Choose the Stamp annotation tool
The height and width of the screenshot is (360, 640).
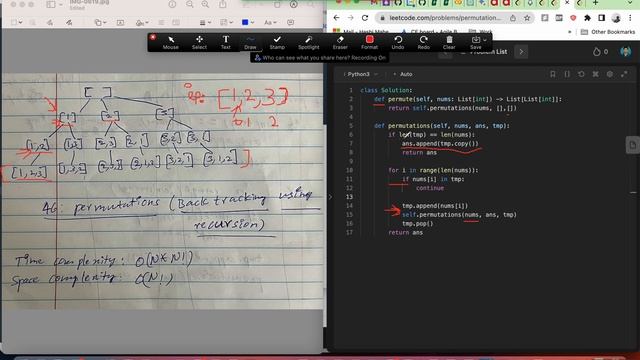[x=277, y=42]
